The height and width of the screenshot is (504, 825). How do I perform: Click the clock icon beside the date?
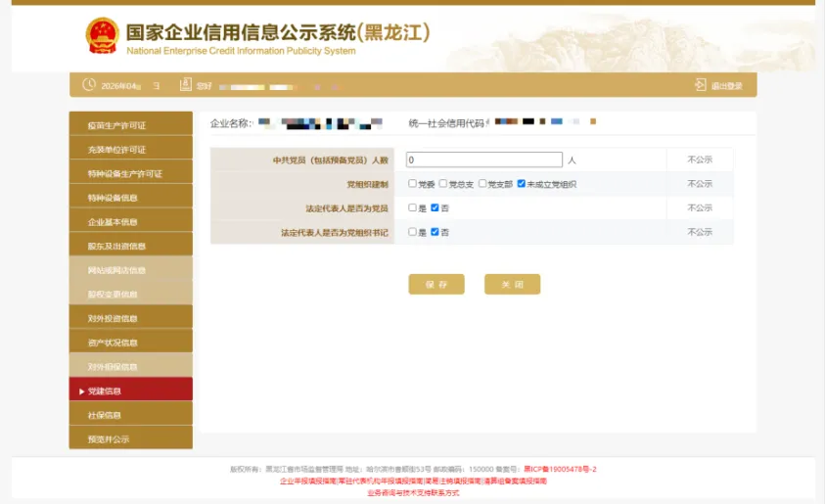coord(89,85)
